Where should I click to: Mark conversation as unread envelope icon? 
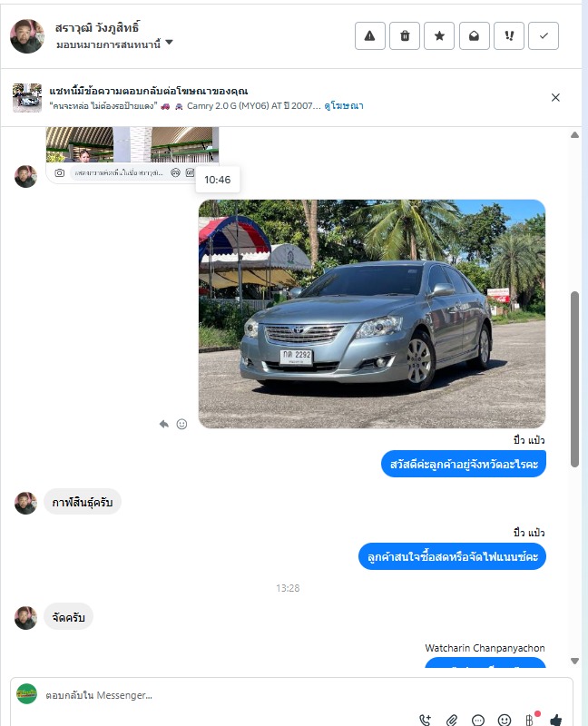point(474,35)
